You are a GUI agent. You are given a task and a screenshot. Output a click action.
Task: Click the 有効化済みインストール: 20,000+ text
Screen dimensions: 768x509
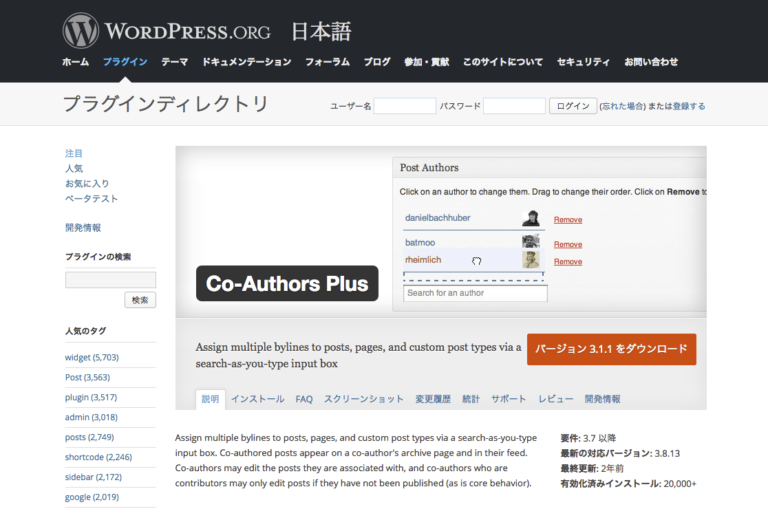click(x=628, y=484)
